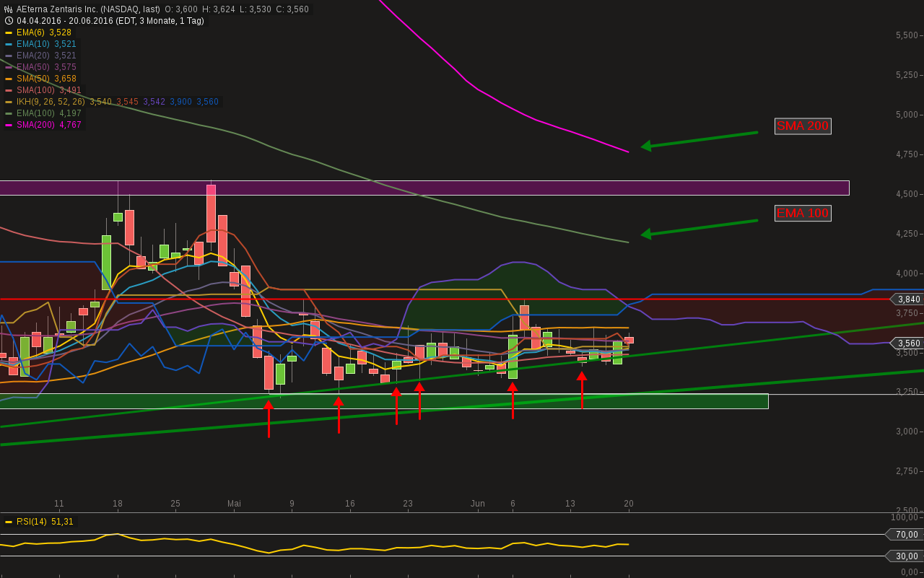This screenshot has height=578, width=924.
Task: Click the C: 3,560 close price value
Action: pos(292,9)
